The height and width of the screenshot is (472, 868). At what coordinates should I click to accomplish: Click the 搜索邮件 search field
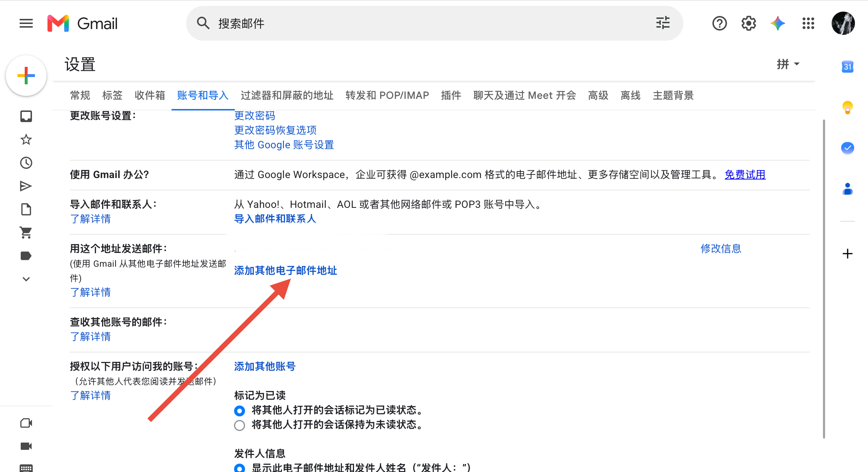(x=434, y=23)
